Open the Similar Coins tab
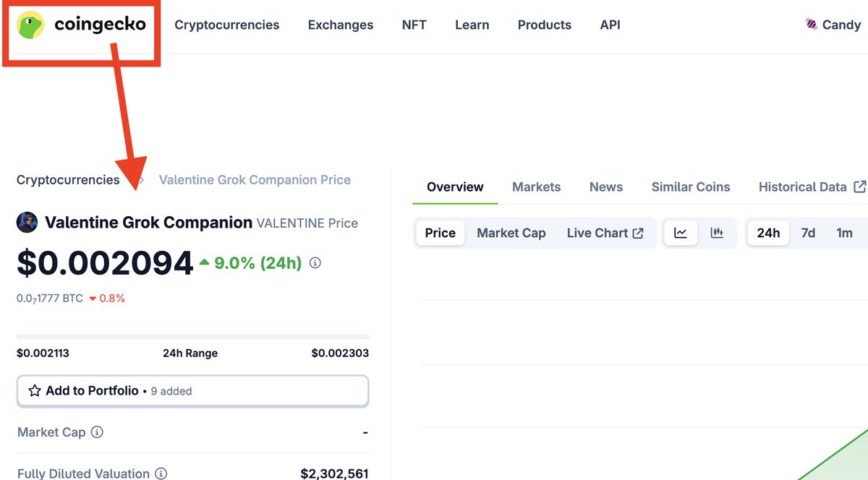 pos(691,187)
